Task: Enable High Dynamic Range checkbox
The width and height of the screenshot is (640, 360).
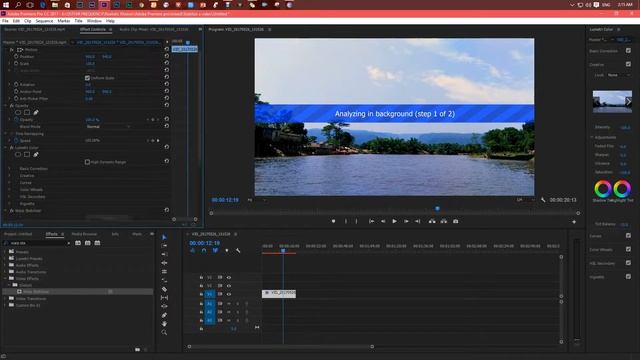Action: [x=87, y=162]
